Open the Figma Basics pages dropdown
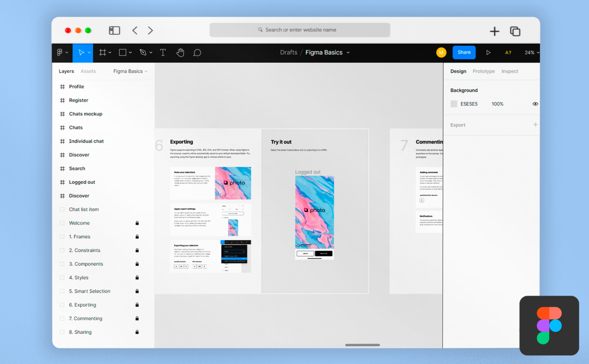 pos(131,71)
